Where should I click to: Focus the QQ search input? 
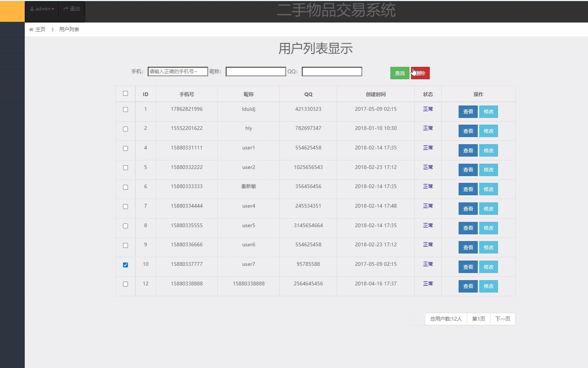click(x=332, y=71)
